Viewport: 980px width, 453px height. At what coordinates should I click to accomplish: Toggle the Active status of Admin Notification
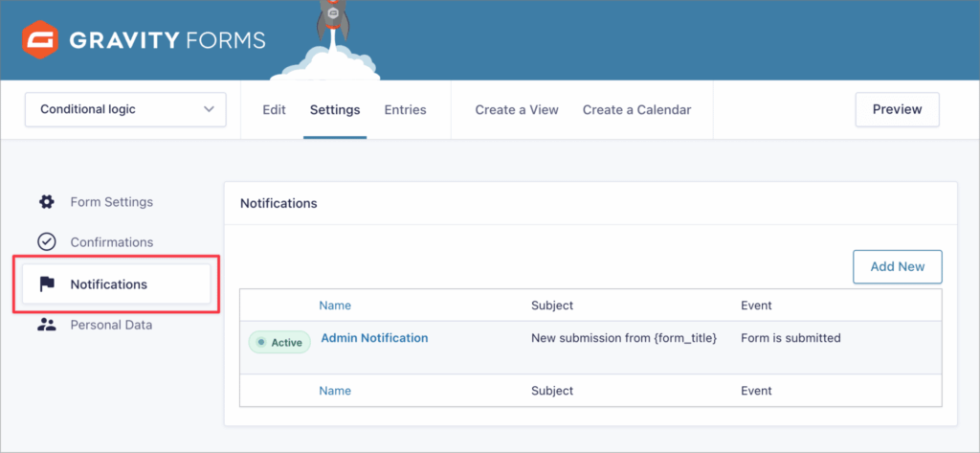(279, 343)
